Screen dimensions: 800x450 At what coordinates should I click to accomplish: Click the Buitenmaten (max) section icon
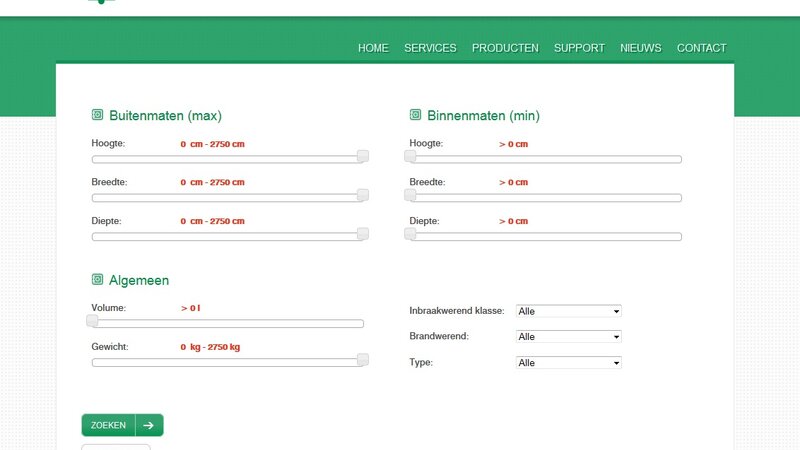tap(98, 115)
